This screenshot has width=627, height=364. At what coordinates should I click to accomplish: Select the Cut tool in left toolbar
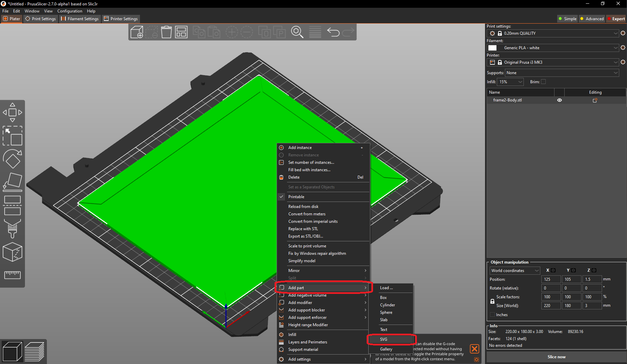point(12,205)
